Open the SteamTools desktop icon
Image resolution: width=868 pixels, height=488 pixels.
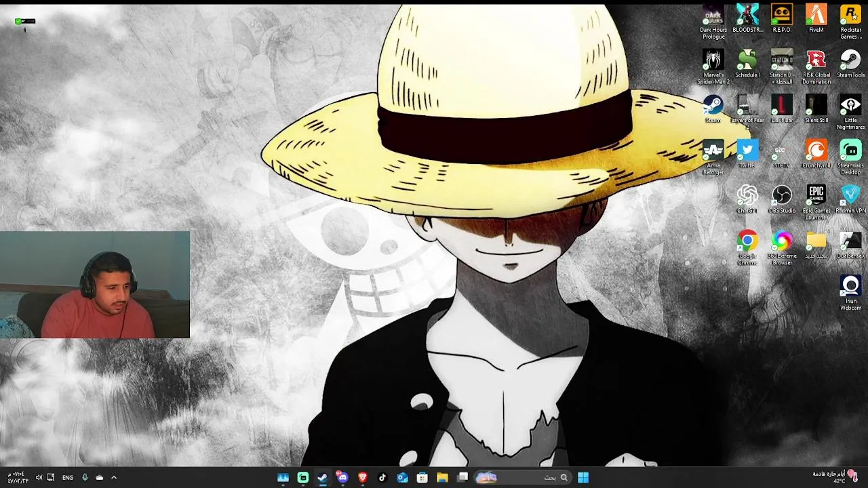(x=850, y=64)
